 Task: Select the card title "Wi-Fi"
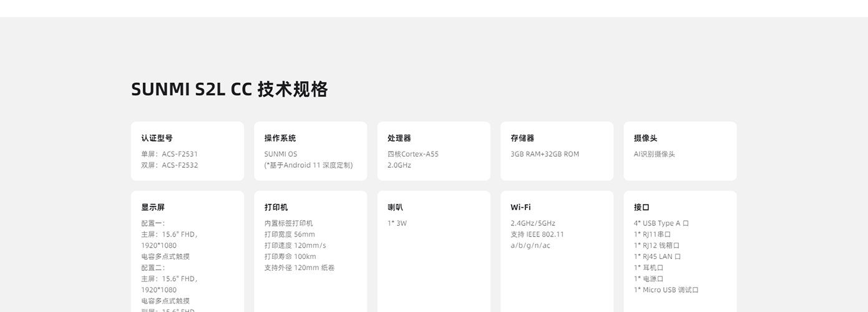coord(520,207)
